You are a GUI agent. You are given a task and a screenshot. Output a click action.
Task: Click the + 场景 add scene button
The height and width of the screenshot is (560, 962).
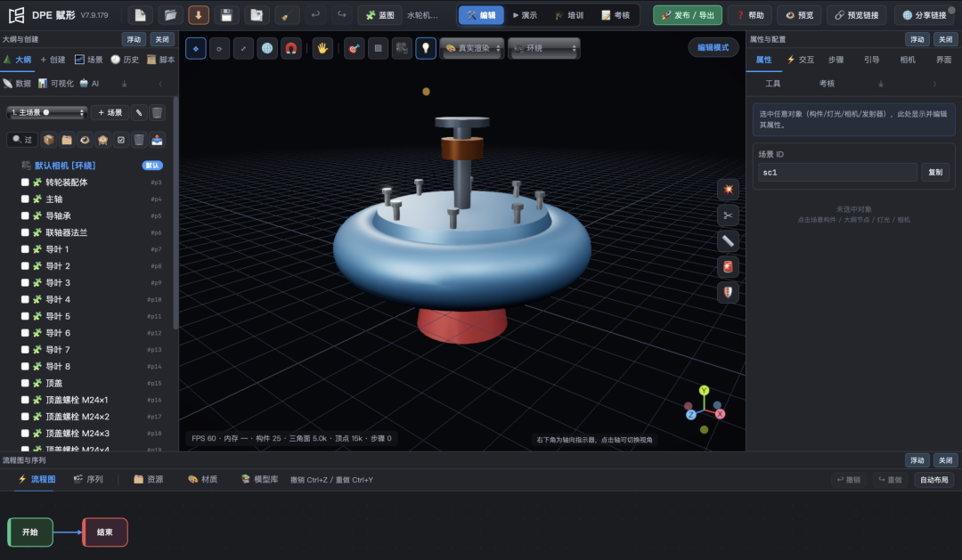110,113
